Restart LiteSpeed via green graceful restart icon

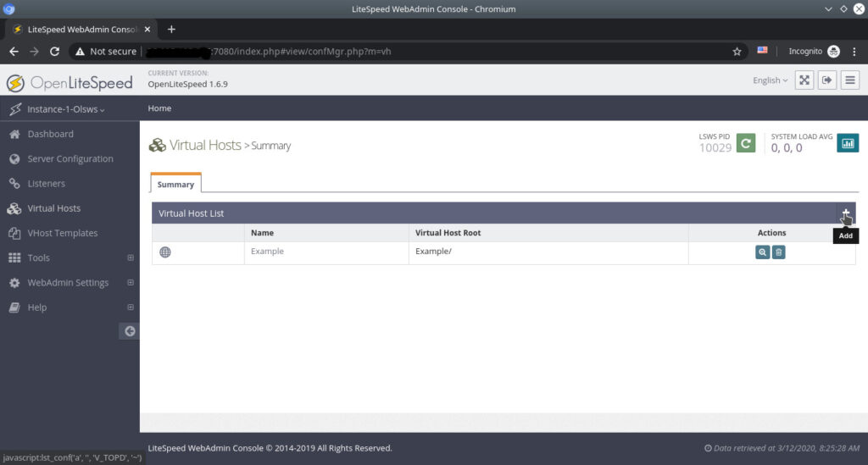point(746,143)
